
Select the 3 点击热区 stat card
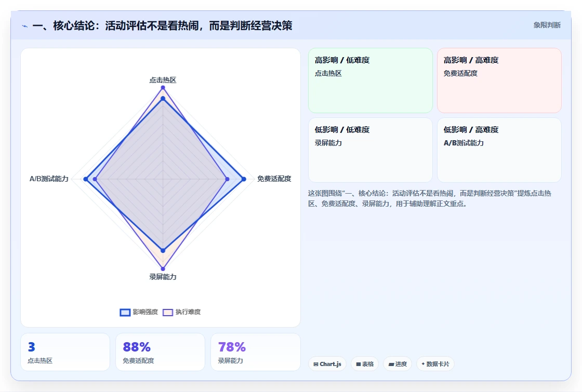click(x=65, y=352)
